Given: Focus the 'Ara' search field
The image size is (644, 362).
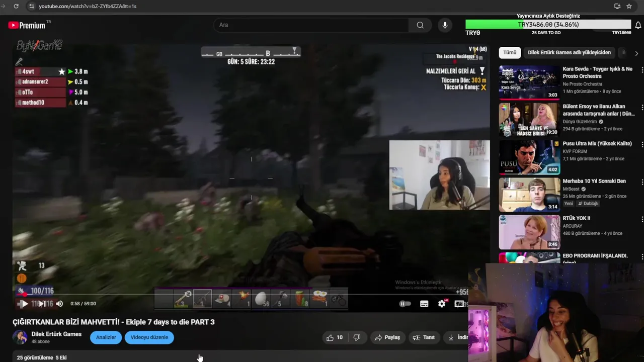Looking at the screenshot, I should coord(312,25).
